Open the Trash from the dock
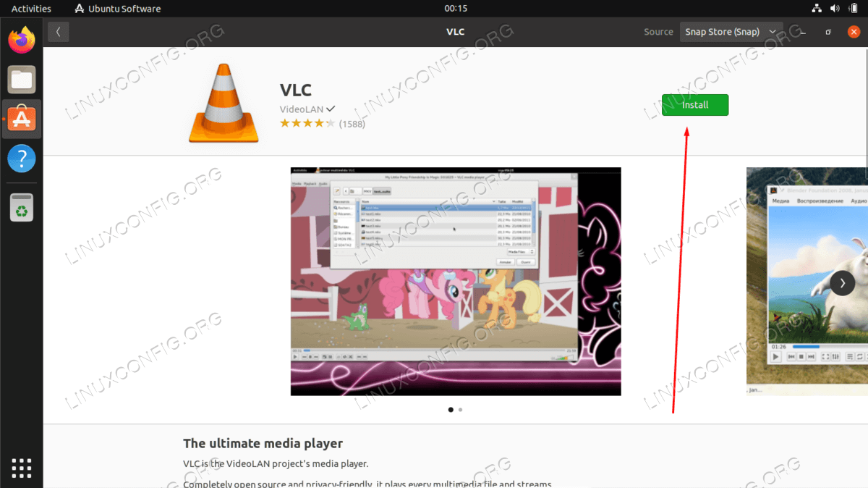 click(x=22, y=206)
